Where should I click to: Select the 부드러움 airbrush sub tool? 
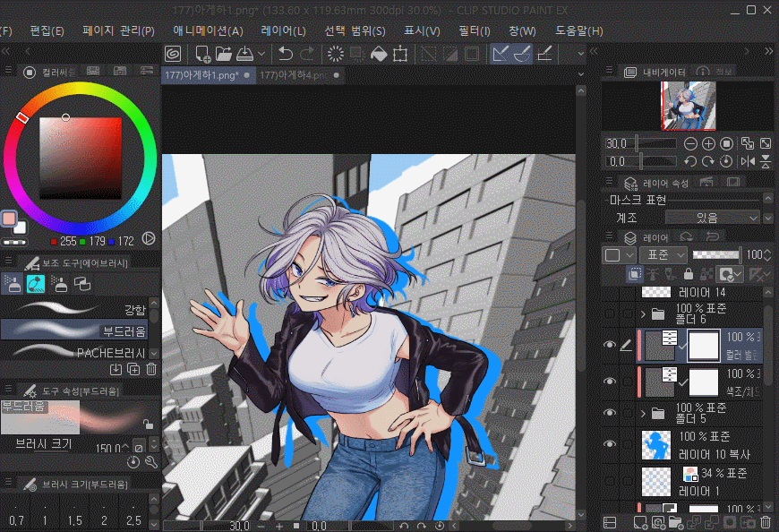75,330
